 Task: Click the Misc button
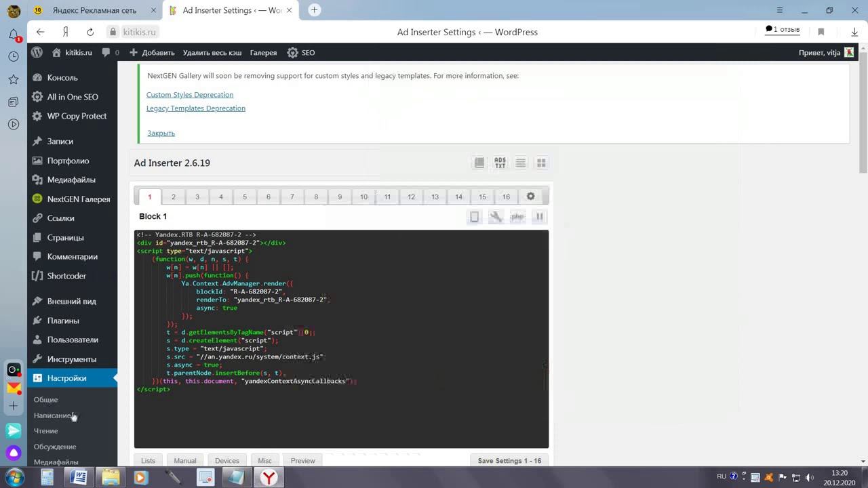(264, 461)
